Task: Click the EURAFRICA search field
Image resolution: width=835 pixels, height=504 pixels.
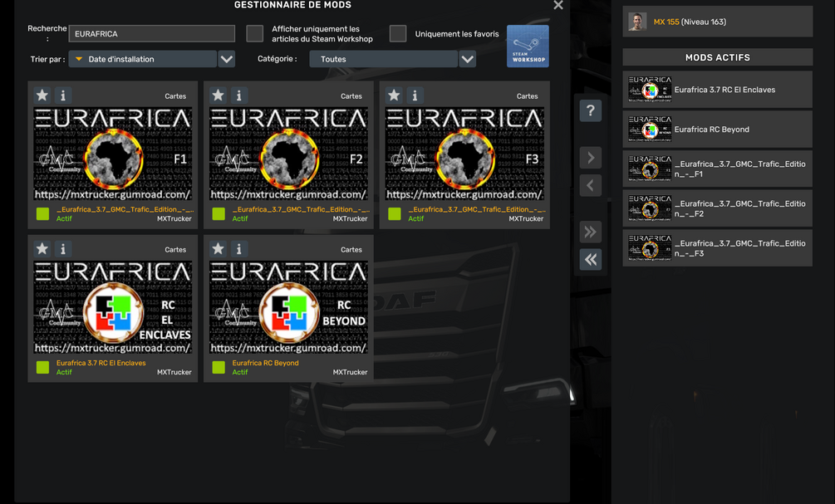Action: [152, 33]
